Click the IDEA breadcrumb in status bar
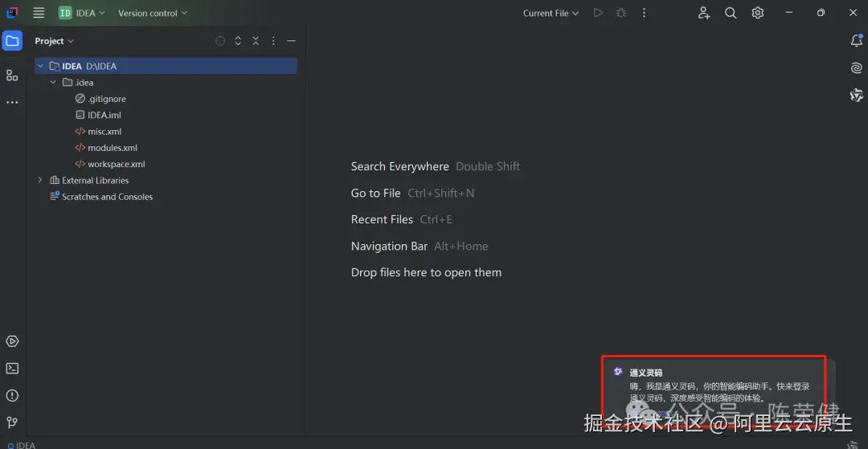Image resolution: width=868 pixels, height=449 pixels. [23, 445]
